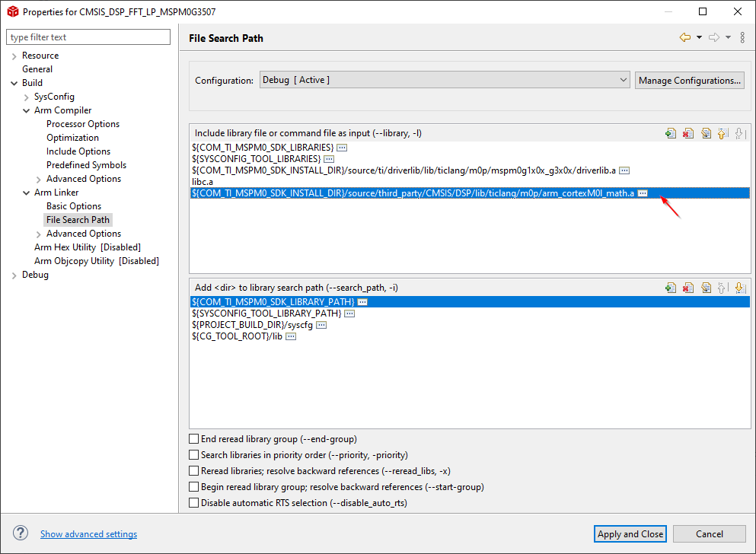Expand the SysConfig tree node
The width and height of the screenshot is (756, 554).
(x=26, y=97)
